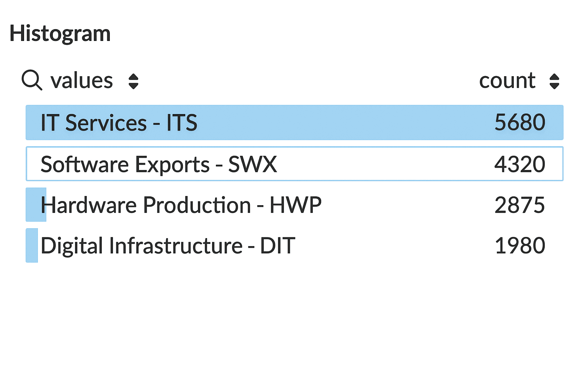Sort by the values column arrows

click(133, 81)
